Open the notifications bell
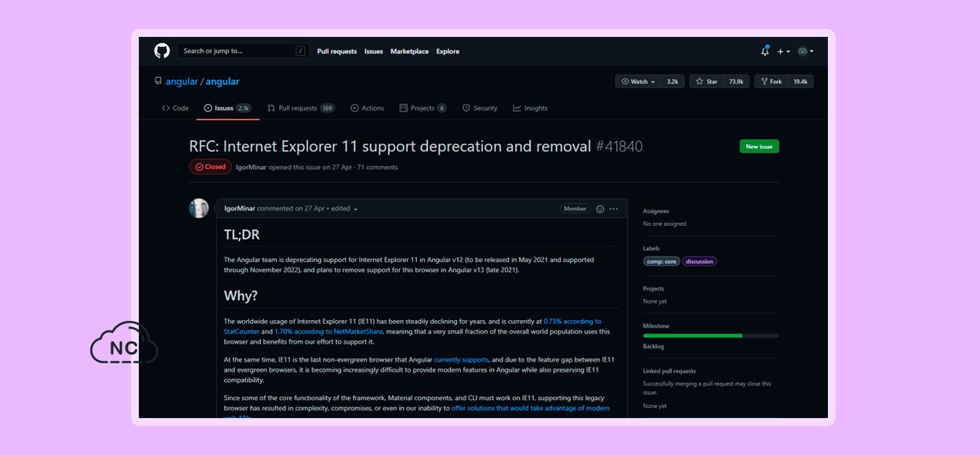The width and height of the screenshot is (980, 455). pos(765,51)
